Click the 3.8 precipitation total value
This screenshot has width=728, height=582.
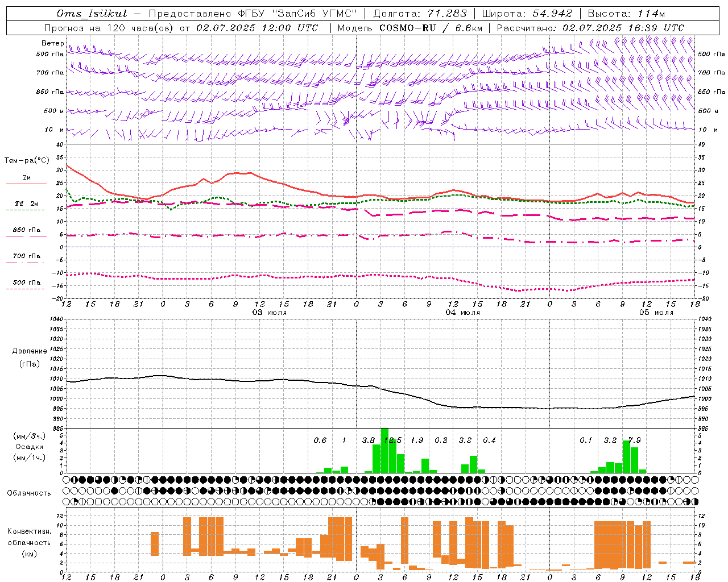point(369,440)
